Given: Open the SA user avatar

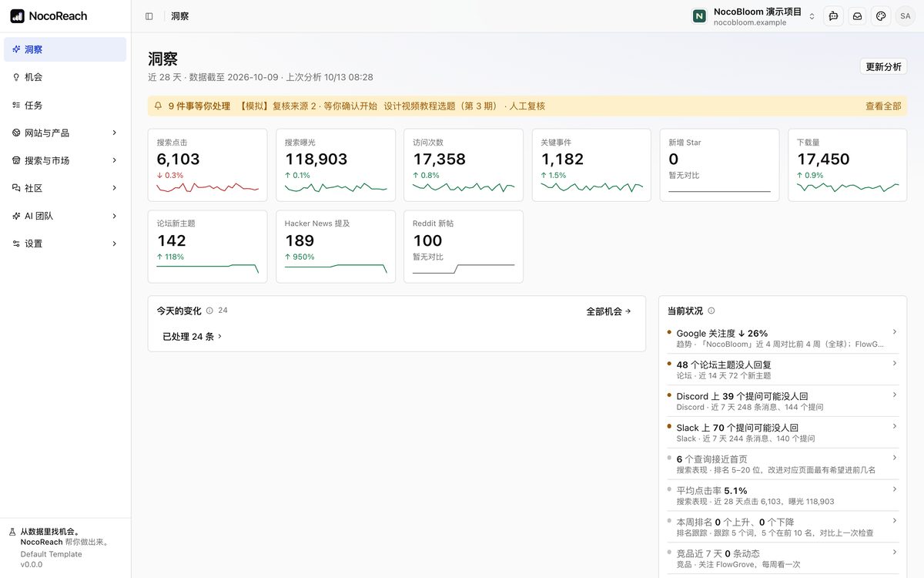Looking at the screenshot, I should pyautogui.click(x=905, y=15).
